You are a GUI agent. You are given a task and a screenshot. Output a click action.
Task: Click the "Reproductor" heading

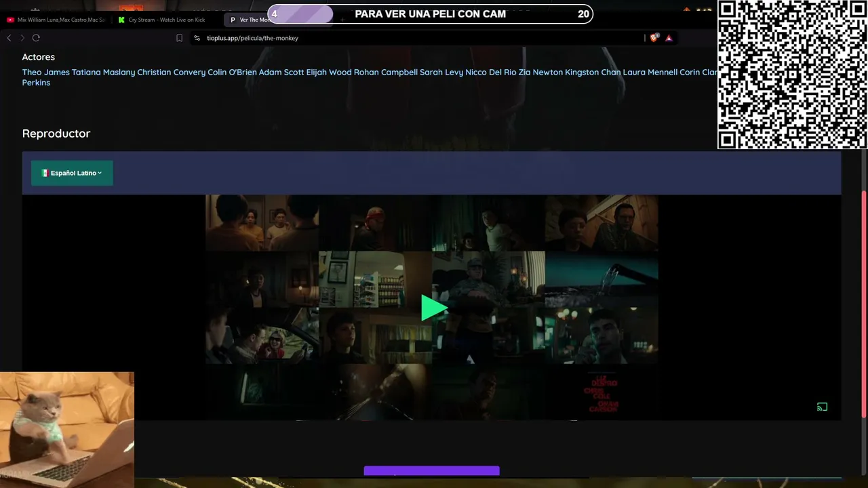click(56, 134)
